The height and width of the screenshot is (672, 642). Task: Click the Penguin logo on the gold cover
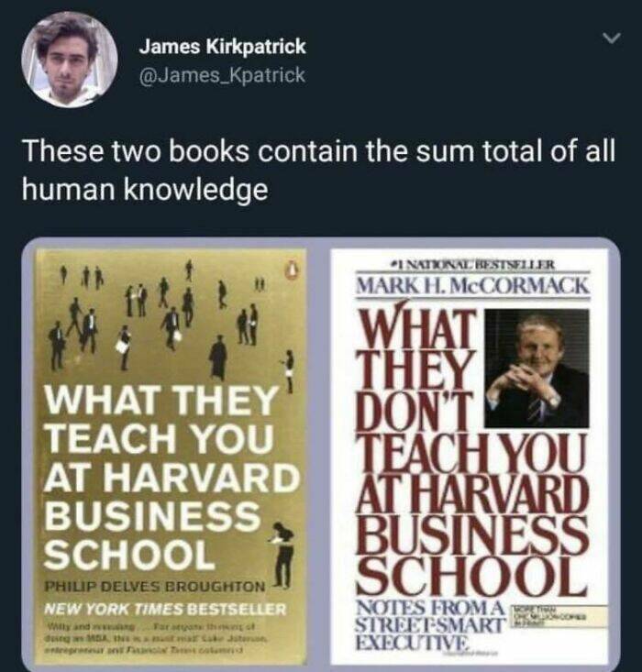point(293,270)
